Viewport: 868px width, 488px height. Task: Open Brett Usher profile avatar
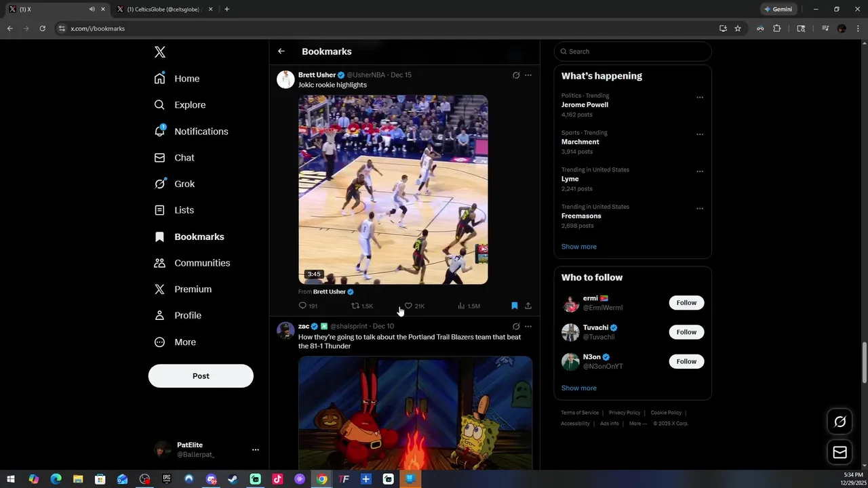[x=285, y=79]
